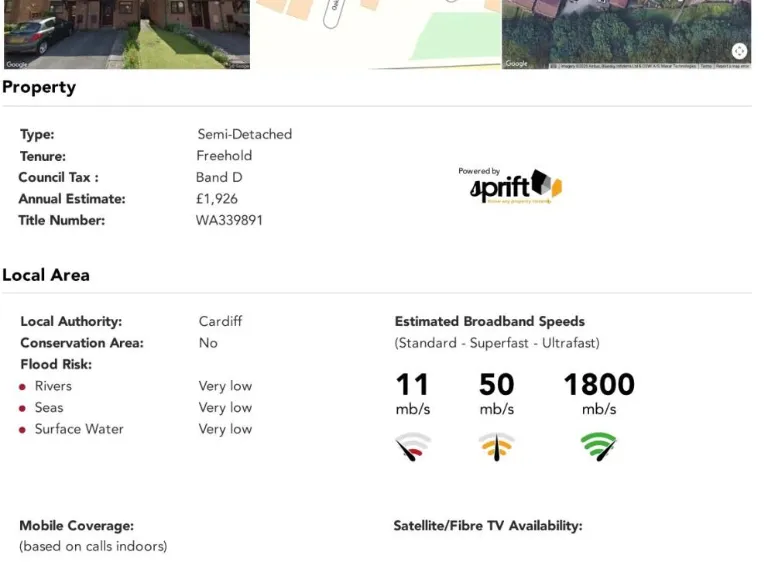Click the Local Area section heading
The width and height of the screenshot is (768, 576).
click(46, 275)
